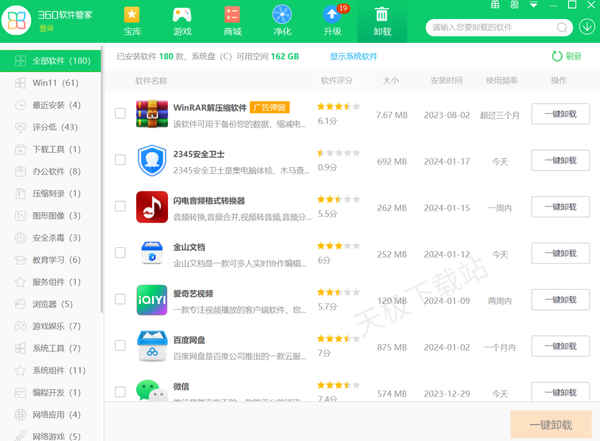Check the 爱奇艺视频 checkbox
This screenshot has width=600, height=441.
pyautogui.click(x=121, y=299)
